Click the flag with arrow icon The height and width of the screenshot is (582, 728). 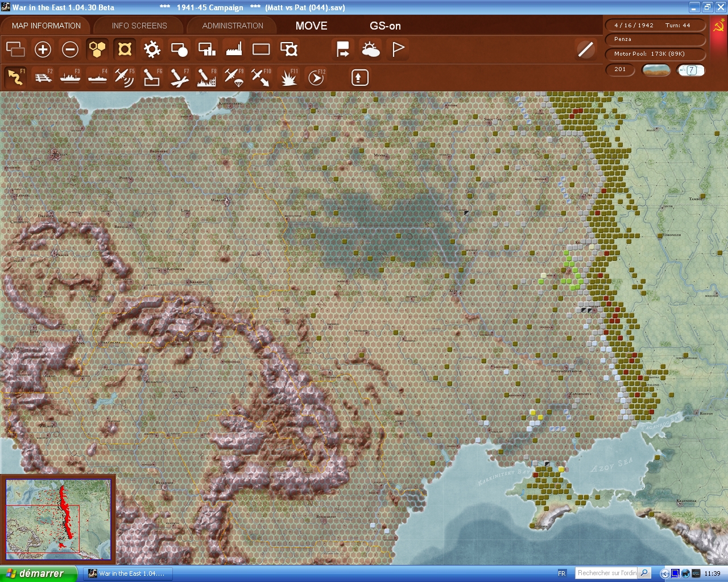pyautogui.click(x=343, y=49)
